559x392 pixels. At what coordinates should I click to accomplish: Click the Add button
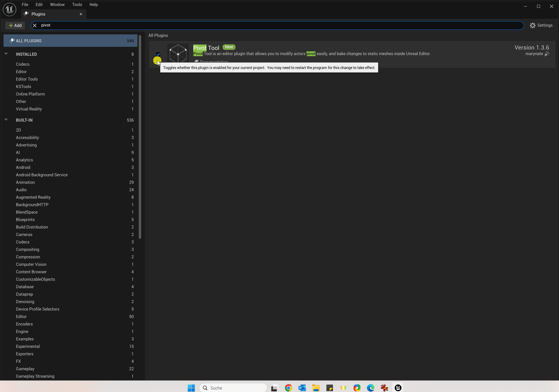pos(15,25)
